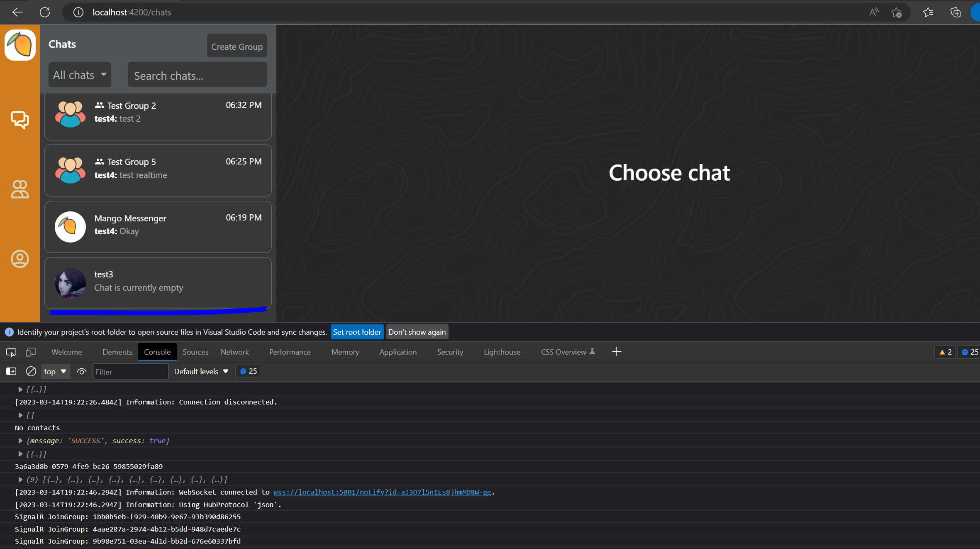The height and width of the screenshot is (549, 980).
Task: Toggle live expression eye icon
Action: coord(82,371)
